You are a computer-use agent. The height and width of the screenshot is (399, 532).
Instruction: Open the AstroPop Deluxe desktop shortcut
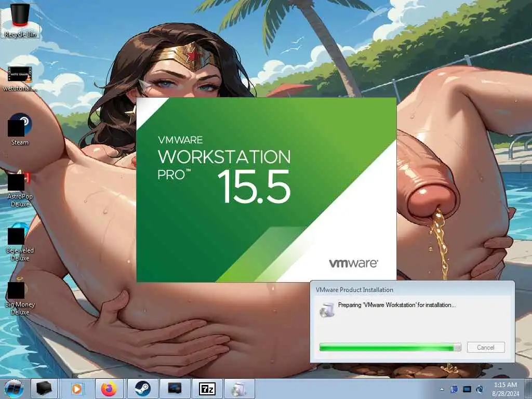[x=20, y=188]
